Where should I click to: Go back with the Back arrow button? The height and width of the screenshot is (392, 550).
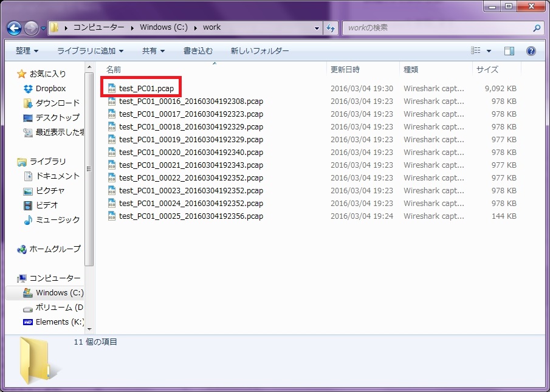point(15,28)
